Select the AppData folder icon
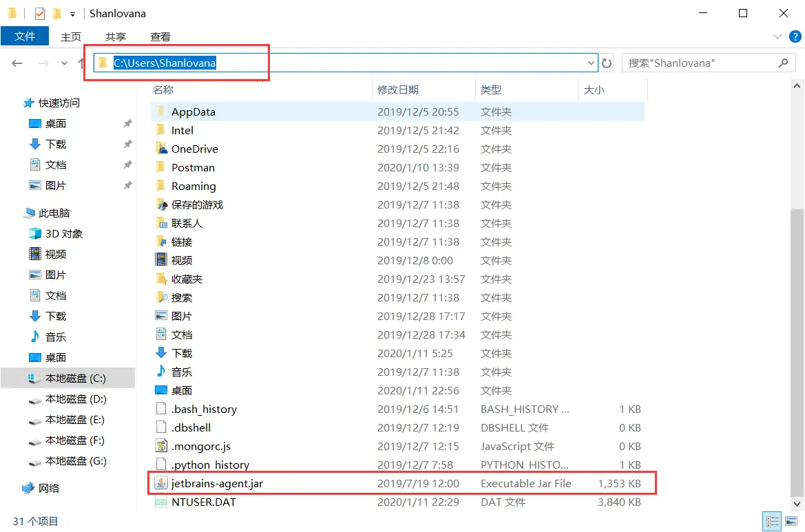 160,111
